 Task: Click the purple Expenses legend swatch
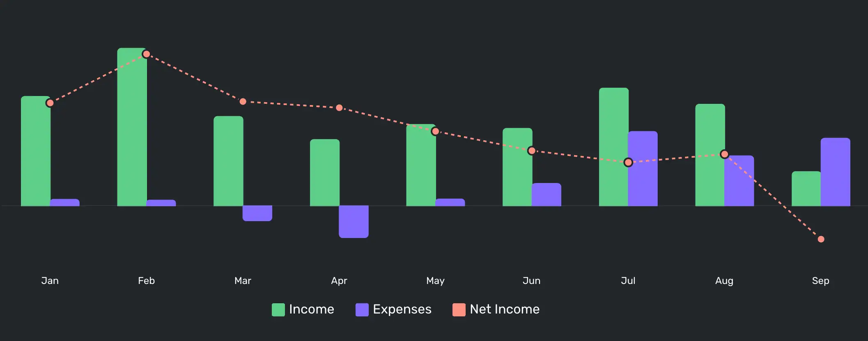tap(362, 310)
